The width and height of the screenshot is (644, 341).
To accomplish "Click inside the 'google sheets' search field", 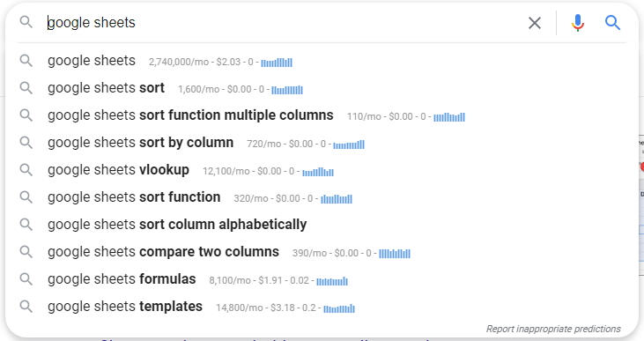I will coord(284,23).
